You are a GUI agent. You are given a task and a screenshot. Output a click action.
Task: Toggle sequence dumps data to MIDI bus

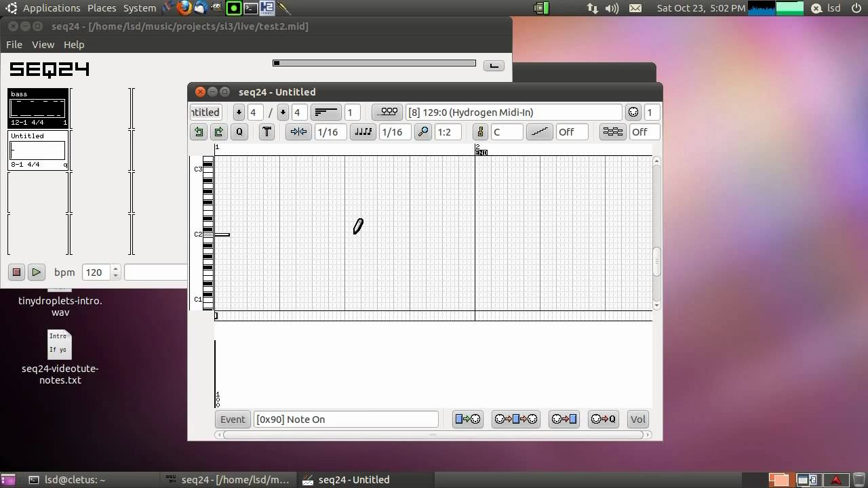467,419
